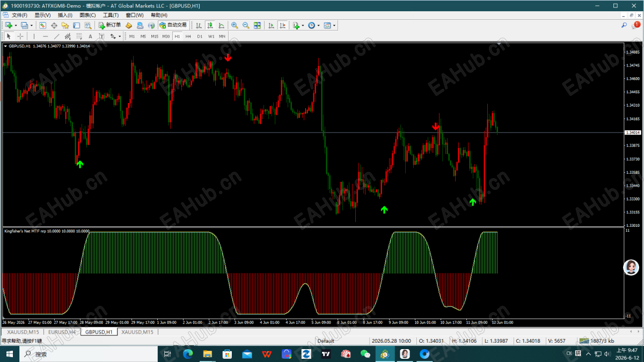Select the text (A) tool
Image resolution: width=644 pixels, height=362 pixels.
[90, 36]
